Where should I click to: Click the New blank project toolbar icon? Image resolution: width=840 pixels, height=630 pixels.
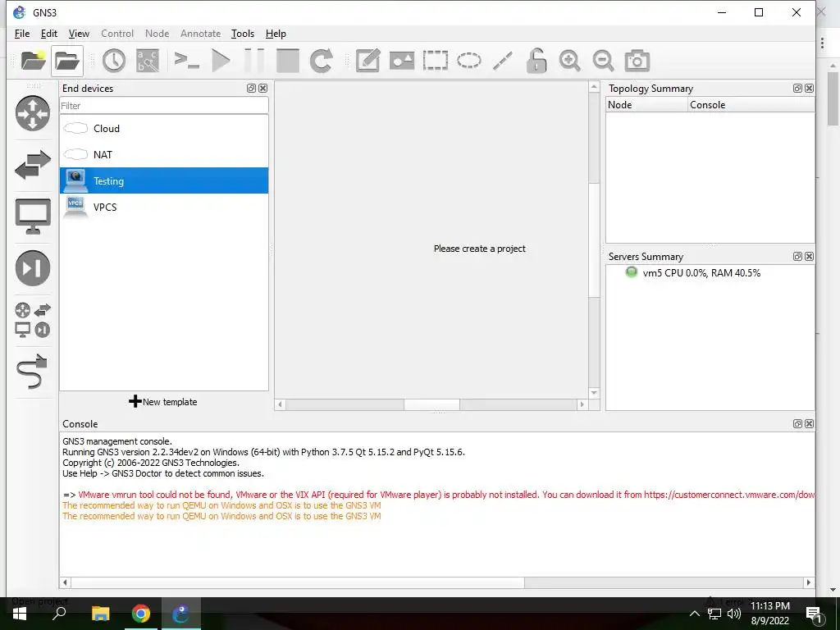[x=33, y=61]
